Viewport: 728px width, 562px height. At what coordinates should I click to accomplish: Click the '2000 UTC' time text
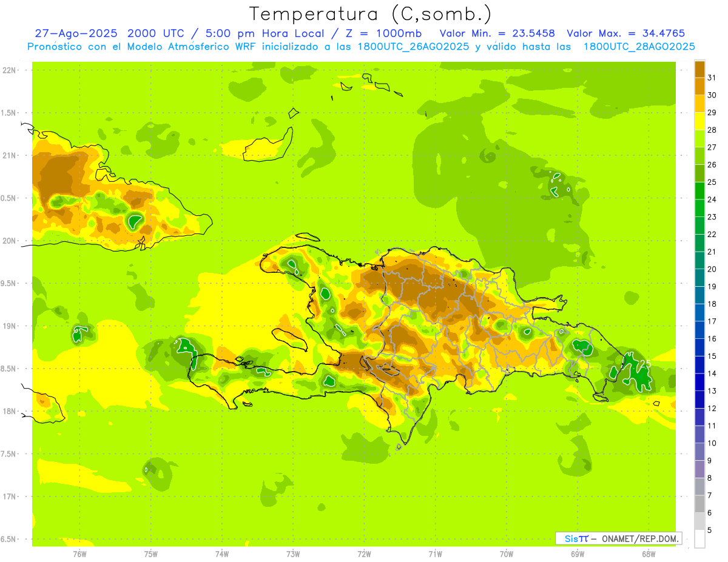click(x=157, y=33)
